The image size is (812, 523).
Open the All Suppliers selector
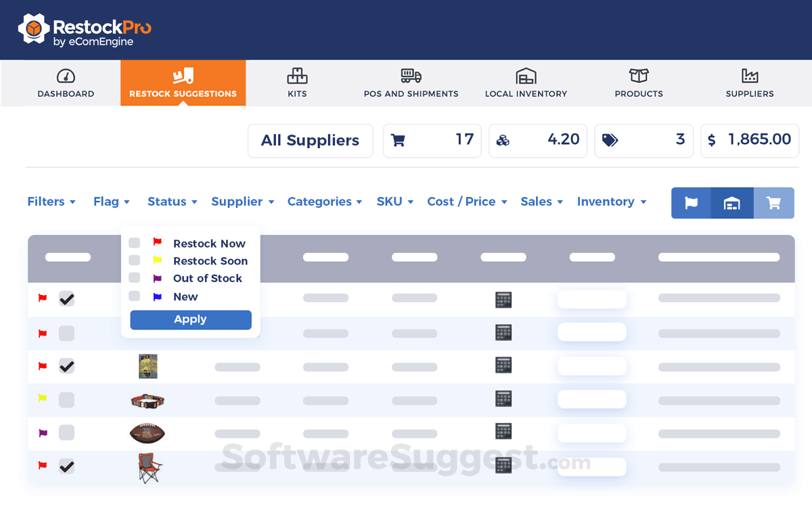click(310, 140)
